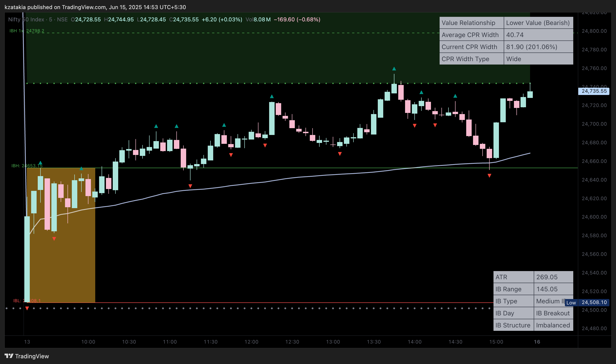Click the current price label 24,735.55

pyautogui.click(x=594, y=91)
